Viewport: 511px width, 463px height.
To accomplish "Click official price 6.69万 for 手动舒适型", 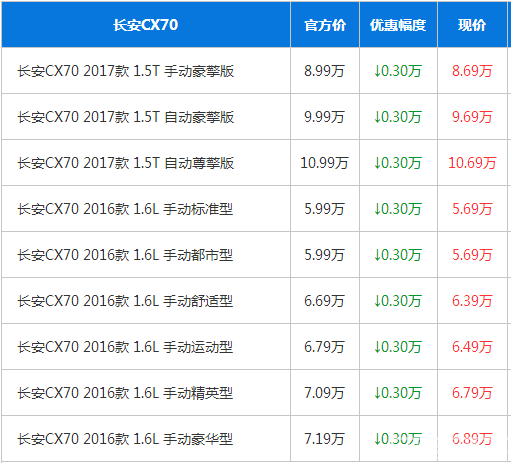I will 324,301.
